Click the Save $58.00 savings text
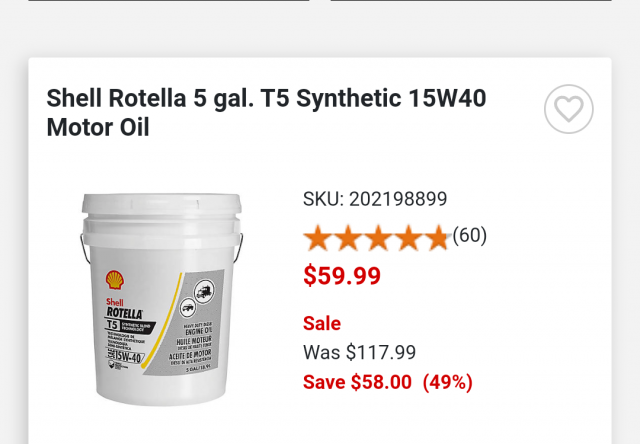Viewport: 640px width, 444px height. click(x=358, y=382)
